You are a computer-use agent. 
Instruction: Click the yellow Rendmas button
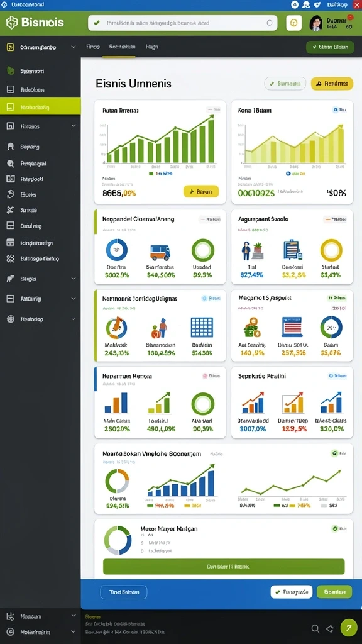pyautogui.click(x=332, y=84)
